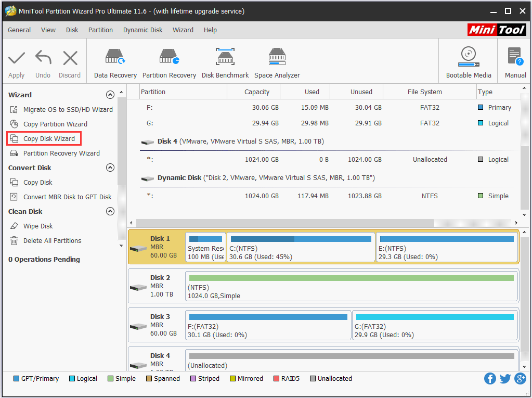
Task: Open the Twitter share icon
Action: [505, 378]
